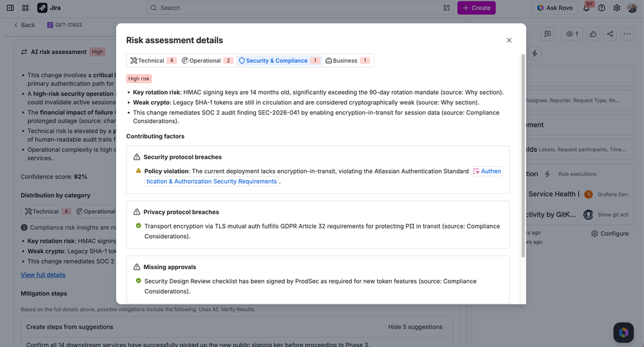Click the dialog vertical scrollbar
Image resolution: width=644 pixels, height=347 pixels.
(x=523, y=155)
